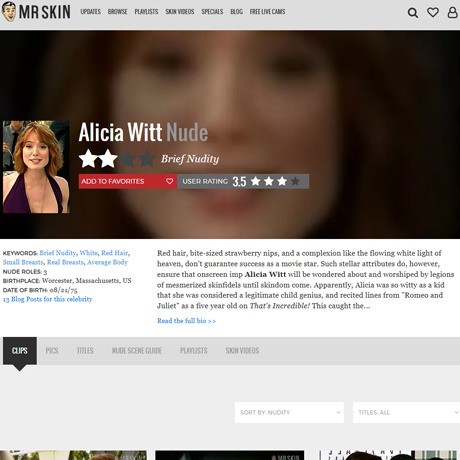This screenshot has width=460, height=460.
Task: Open the Skin Videos header menu
Action: (180, 12)
